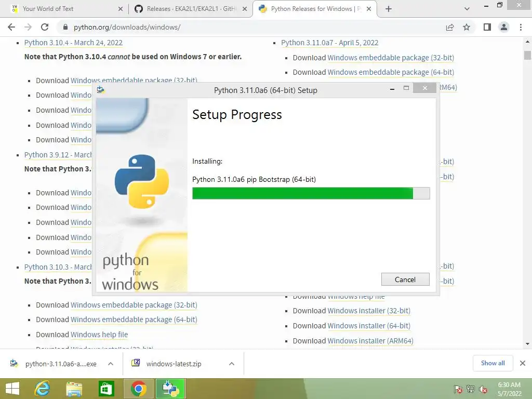The image size is (532, 399).
Task: Open Python 3.10.4 - March 24, 2022 link
Action: click(x=73, y=43)
